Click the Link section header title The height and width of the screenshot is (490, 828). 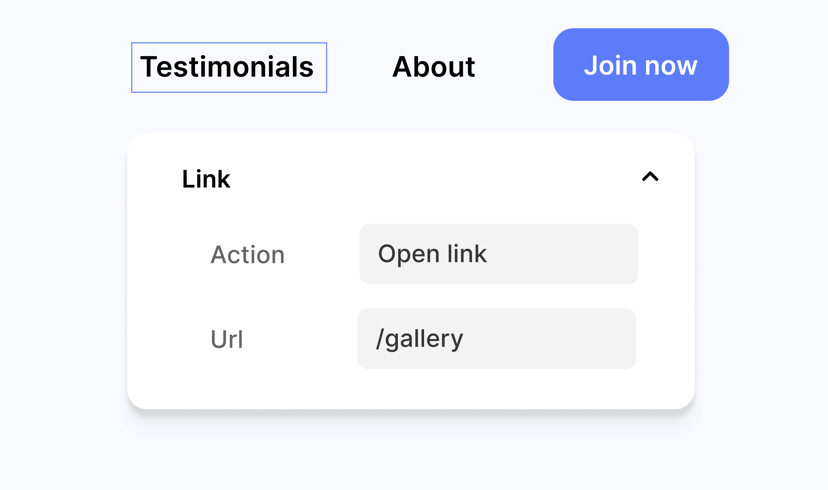(206, 179)
